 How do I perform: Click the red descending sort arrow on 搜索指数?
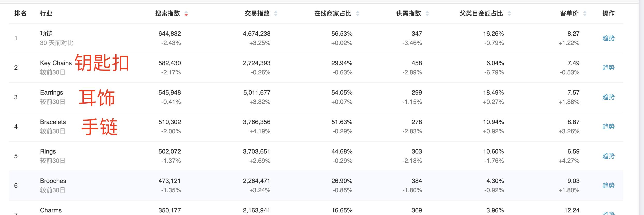(x=186, y=15)
